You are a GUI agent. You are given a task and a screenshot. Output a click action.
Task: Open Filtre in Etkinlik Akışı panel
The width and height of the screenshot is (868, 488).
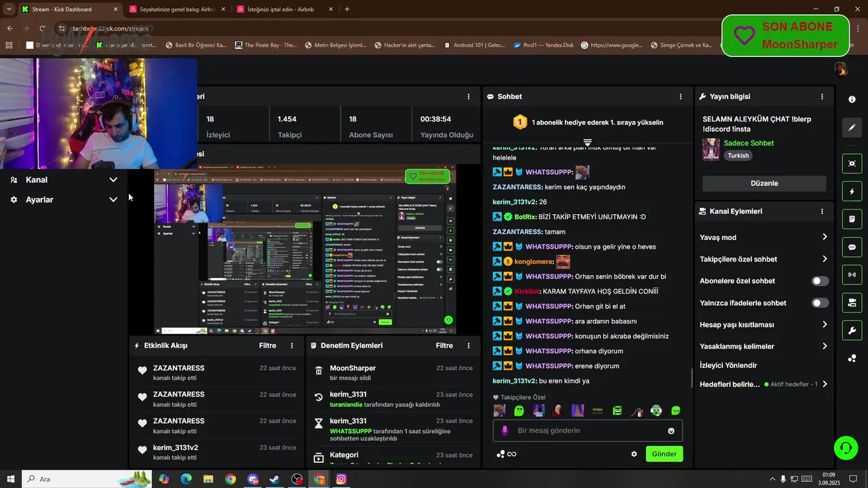(268, 346)
